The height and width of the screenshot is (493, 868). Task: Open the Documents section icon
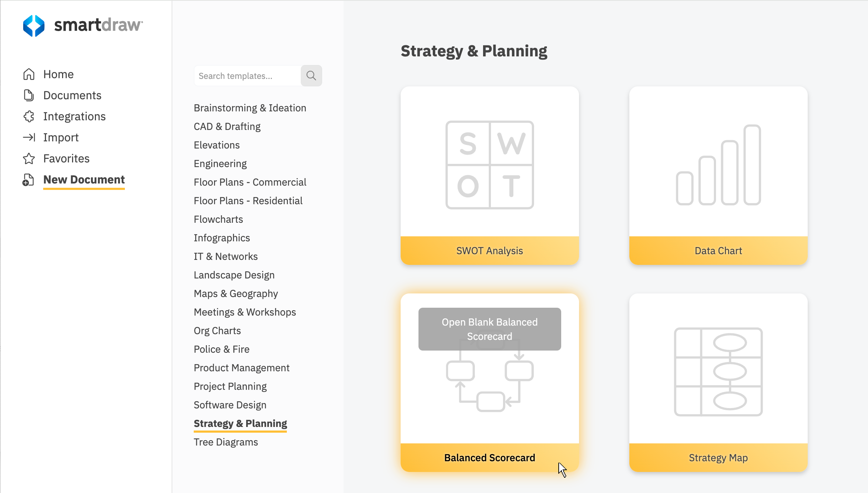click(29, 95)
